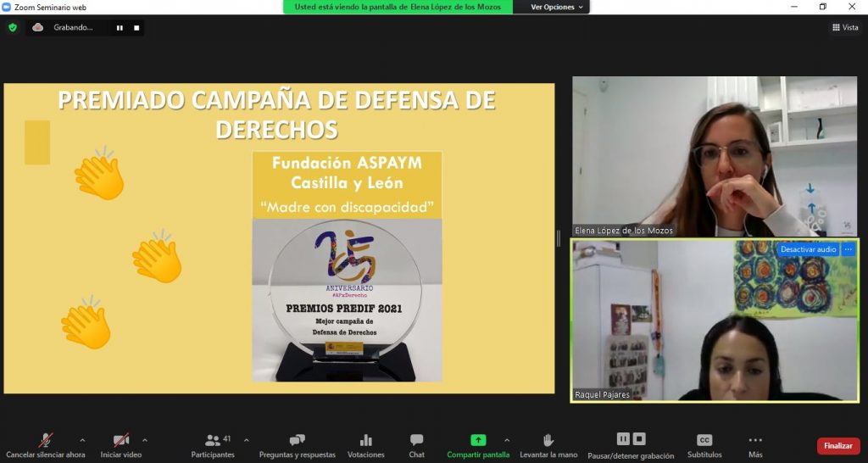Click the red Finalizar button
Image resolution: width=868 pixels, height=463 pixels.
(838, 446)
